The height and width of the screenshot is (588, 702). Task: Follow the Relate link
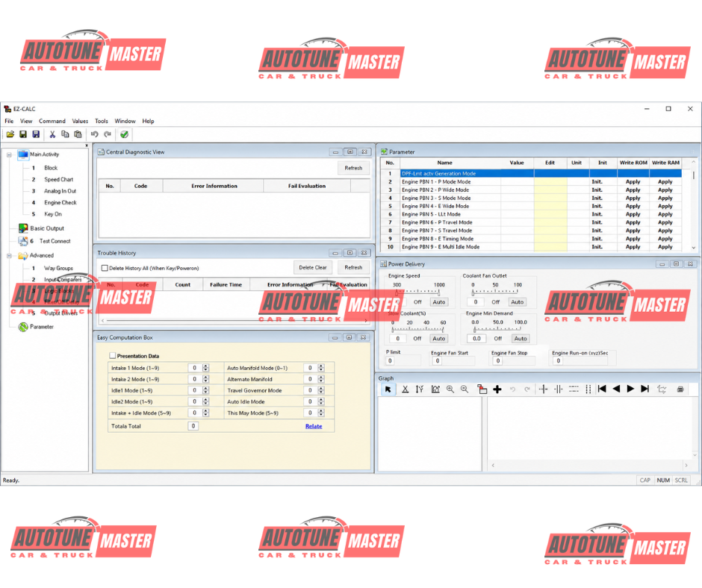pos(314,426)
